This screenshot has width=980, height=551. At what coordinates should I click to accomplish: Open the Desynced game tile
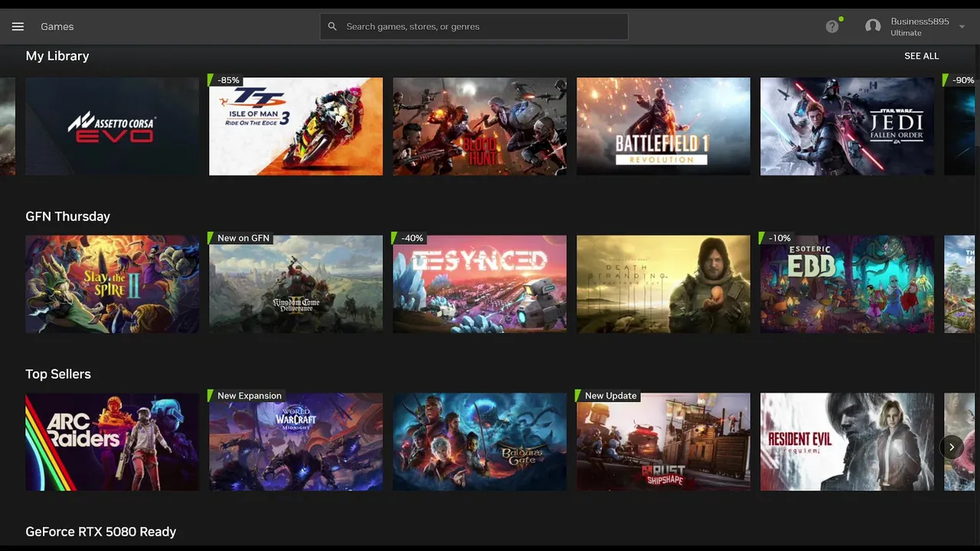(x=480, y=284)
